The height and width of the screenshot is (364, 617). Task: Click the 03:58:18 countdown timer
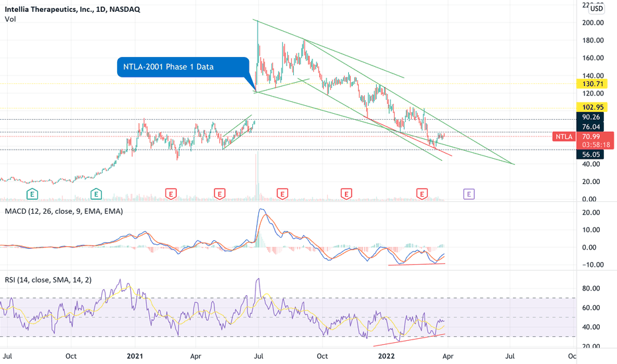tap(596, 145)
